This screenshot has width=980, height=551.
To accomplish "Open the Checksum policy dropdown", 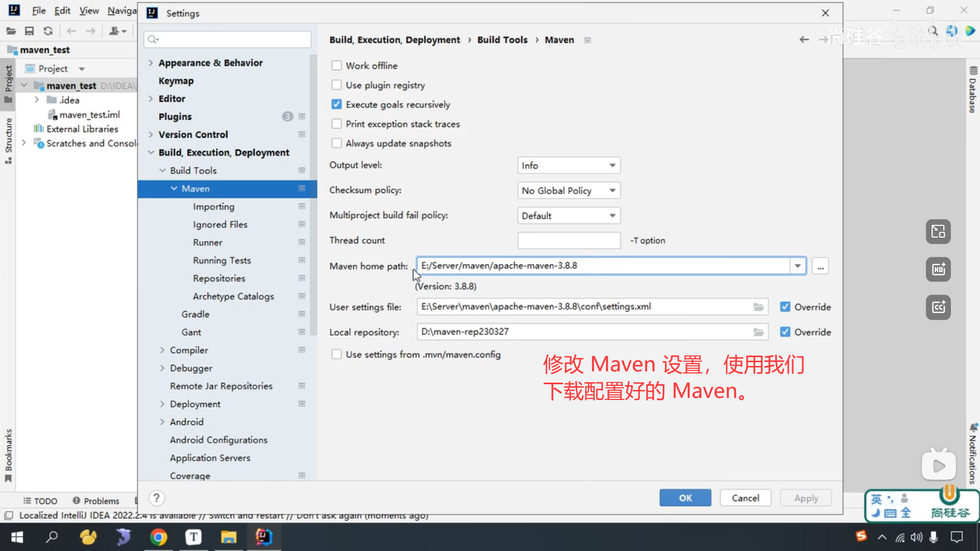I will pyautogui.click(x=569, y=190).
